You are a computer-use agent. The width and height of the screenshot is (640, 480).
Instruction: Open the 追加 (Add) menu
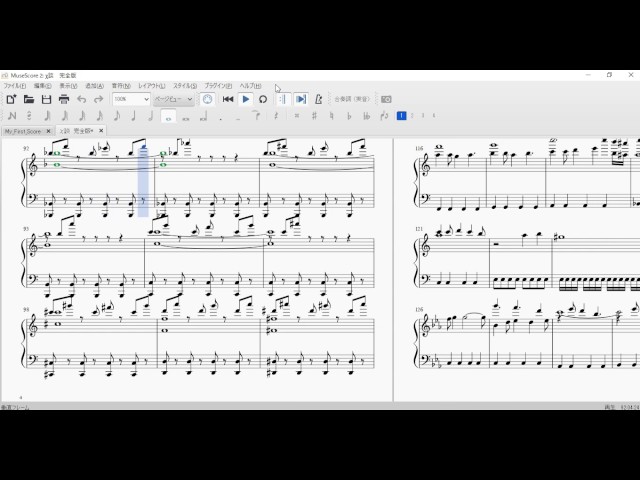(x=94, y=86)
